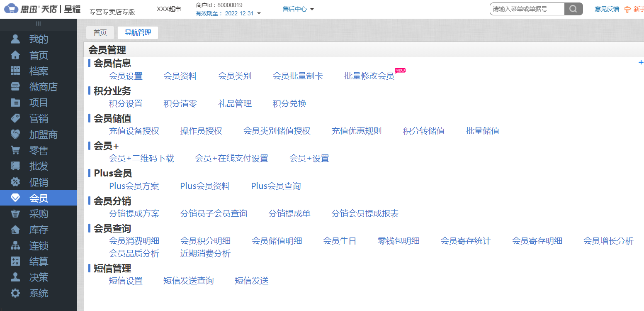Click the plus icon next to 会员信息
Screen dimensions: 644x311
click(641, 62)
